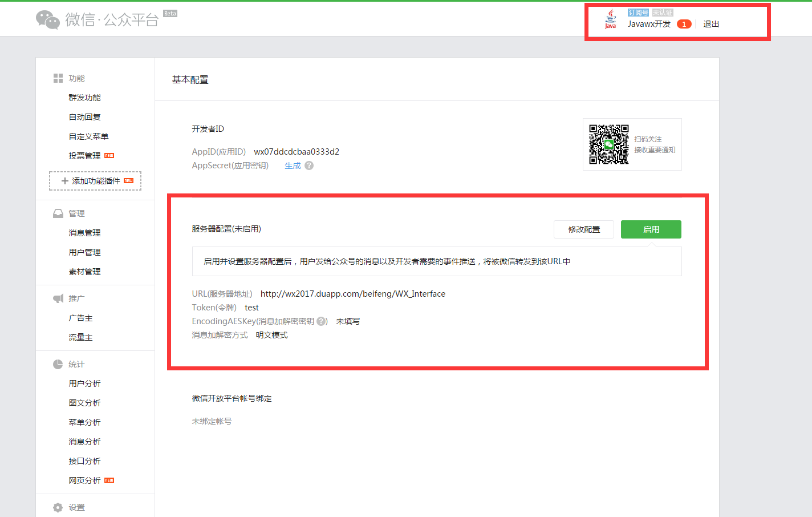
Task: Click the 扫码关注 text beside the QR code
Action: [648, 139]
